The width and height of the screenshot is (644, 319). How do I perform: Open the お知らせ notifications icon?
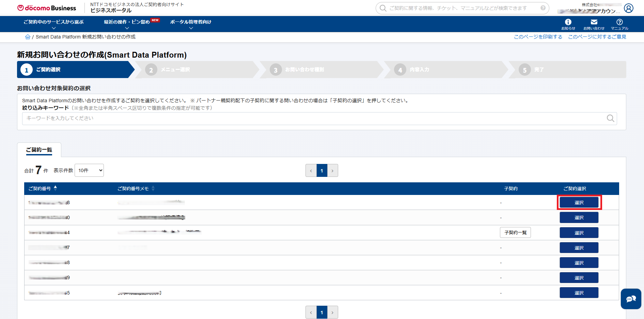568,24
